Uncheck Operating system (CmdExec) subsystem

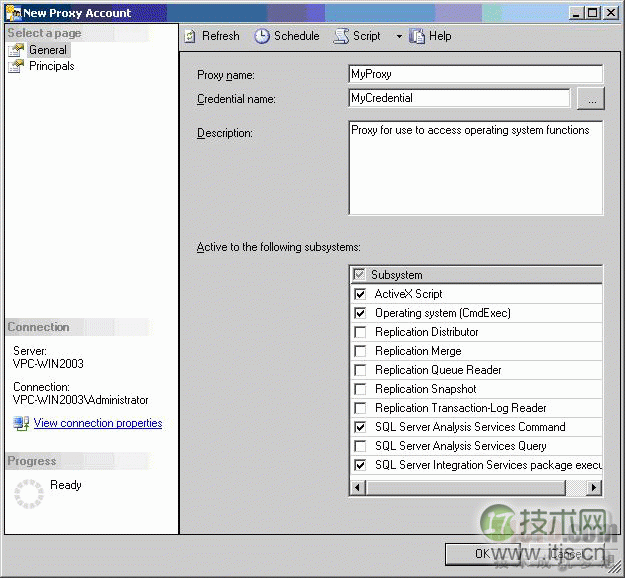coord(360,313)
